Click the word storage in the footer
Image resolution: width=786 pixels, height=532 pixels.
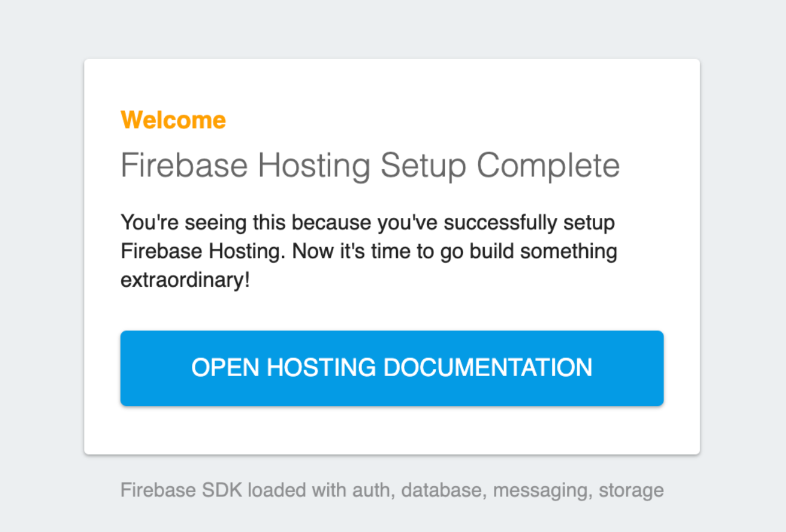[630, 490]
